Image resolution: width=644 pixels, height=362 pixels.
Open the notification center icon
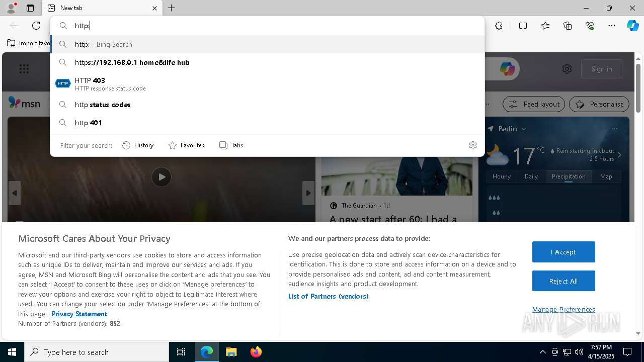[627, 352]
